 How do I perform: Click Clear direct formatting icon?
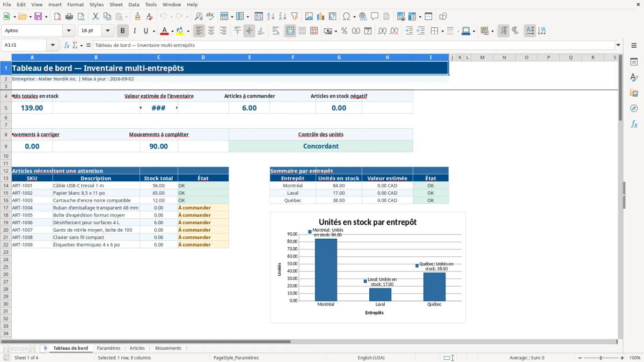tap(150, 17)
